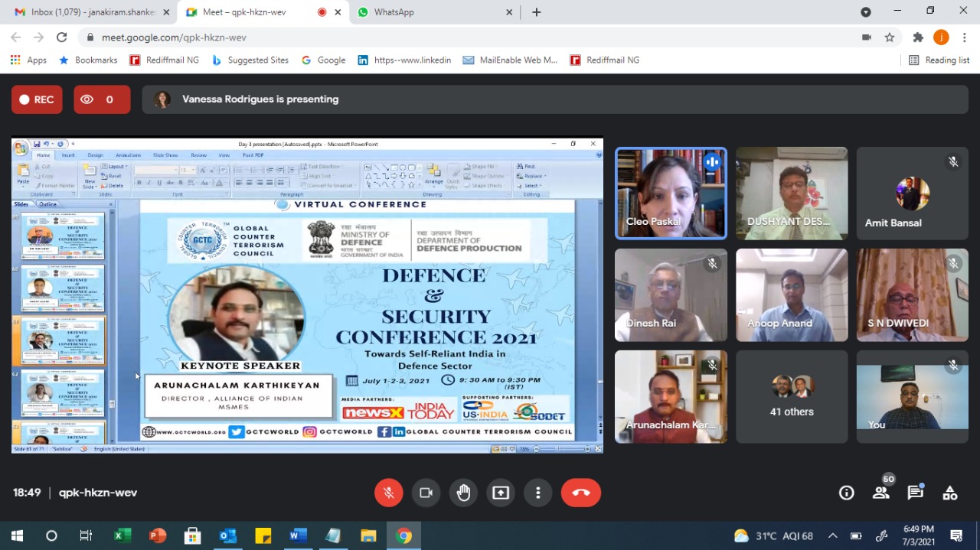Open the chat panel
Viewport: 980px width, 550px height.
coord(916,493)
